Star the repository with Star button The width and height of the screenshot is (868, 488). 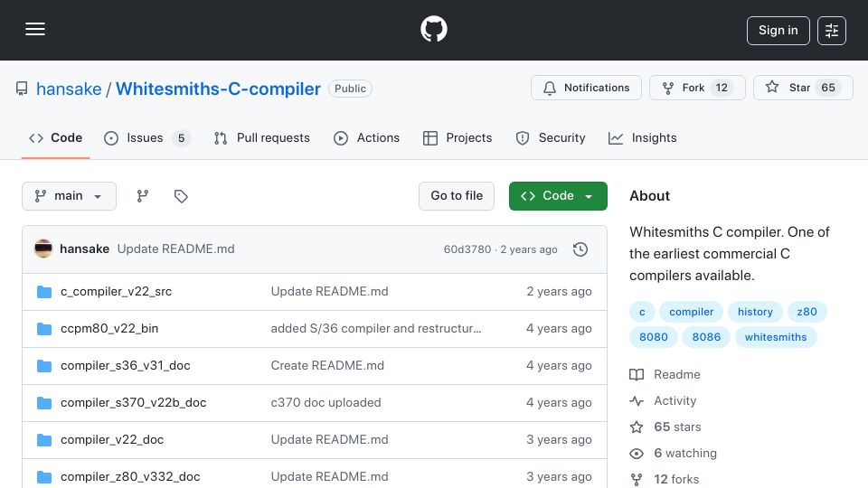[803, 88]
